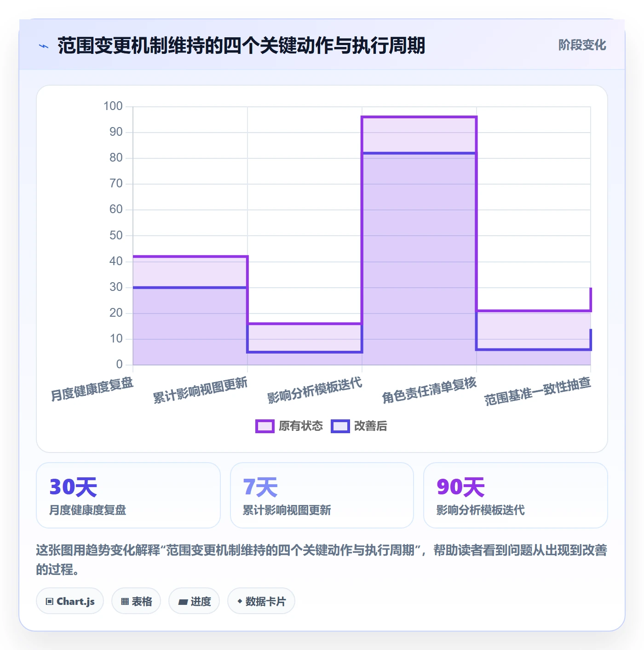Click the 月度健康度复盘 axis label
The width and height of the screenshot is (644, 650).
[92, 389]
